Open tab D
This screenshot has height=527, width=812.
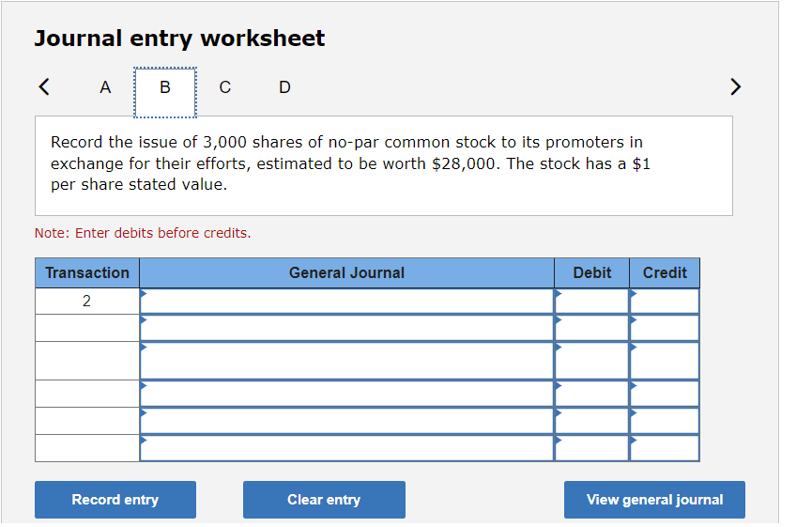coord(284,87)
